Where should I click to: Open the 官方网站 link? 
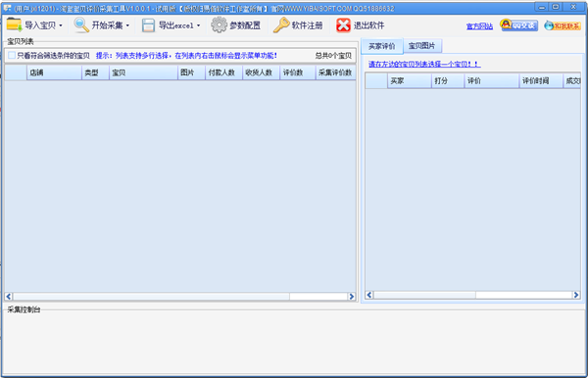(x=479, y=26)
